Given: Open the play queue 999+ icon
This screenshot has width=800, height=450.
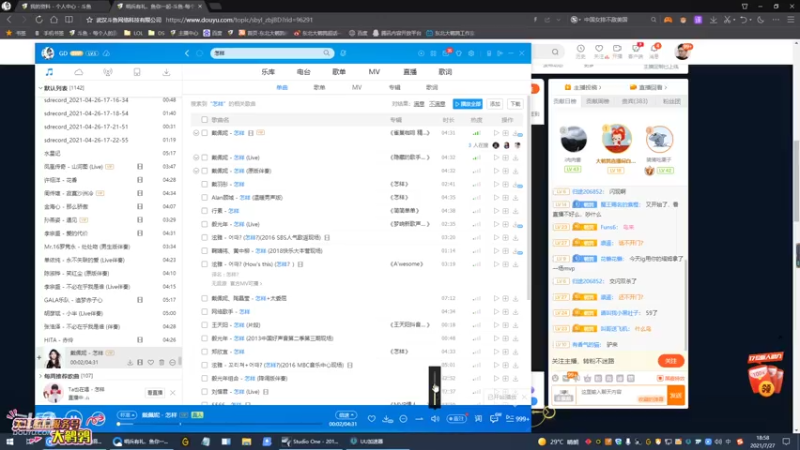Looking at the screenshot, I should point(517,418).
